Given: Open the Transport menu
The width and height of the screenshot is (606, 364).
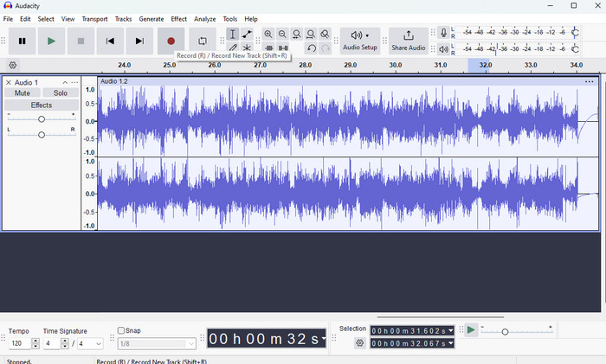Looking at the screenshot, I should tap(94, 19).
